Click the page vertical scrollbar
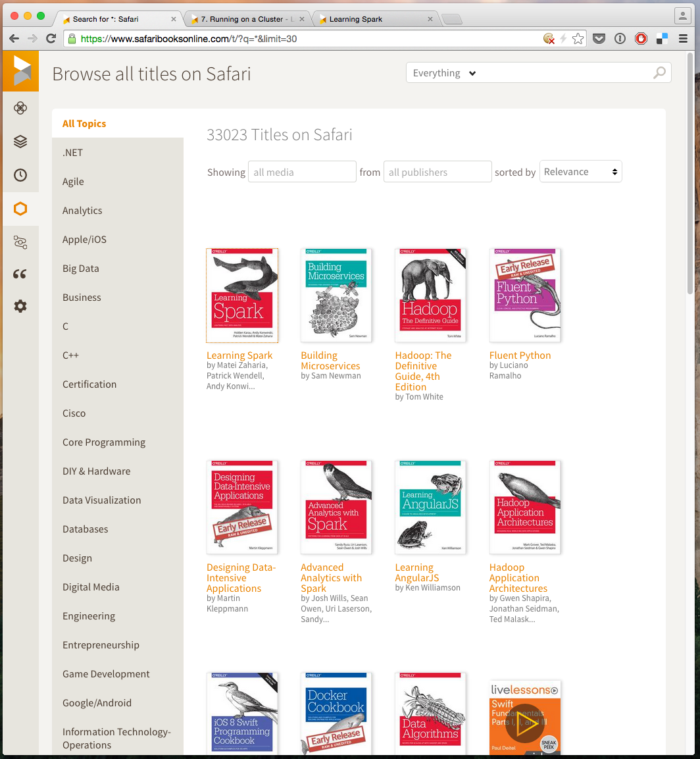The width and height of the screenshot is (700, 759). pos(690,174)
